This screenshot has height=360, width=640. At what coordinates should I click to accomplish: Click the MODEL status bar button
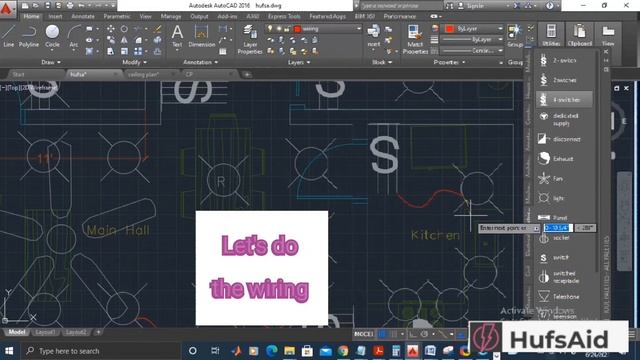[x=363, y=334]
